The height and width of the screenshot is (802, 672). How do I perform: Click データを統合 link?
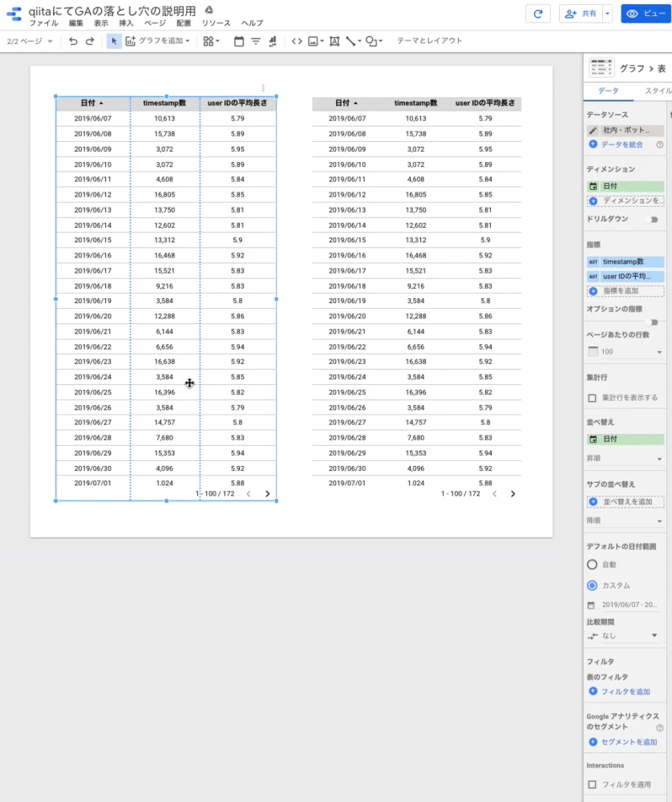point(622,144)
